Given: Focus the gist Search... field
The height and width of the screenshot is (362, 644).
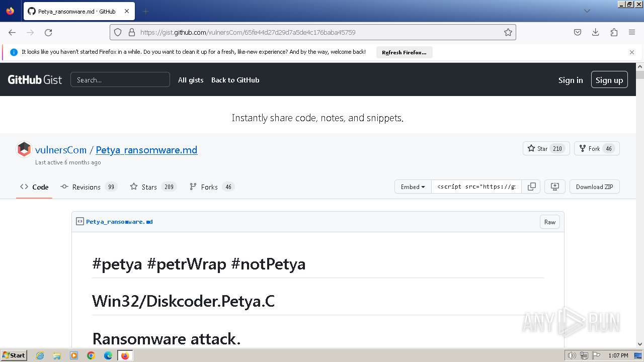Looking at the screenshot, I should 120,79.
